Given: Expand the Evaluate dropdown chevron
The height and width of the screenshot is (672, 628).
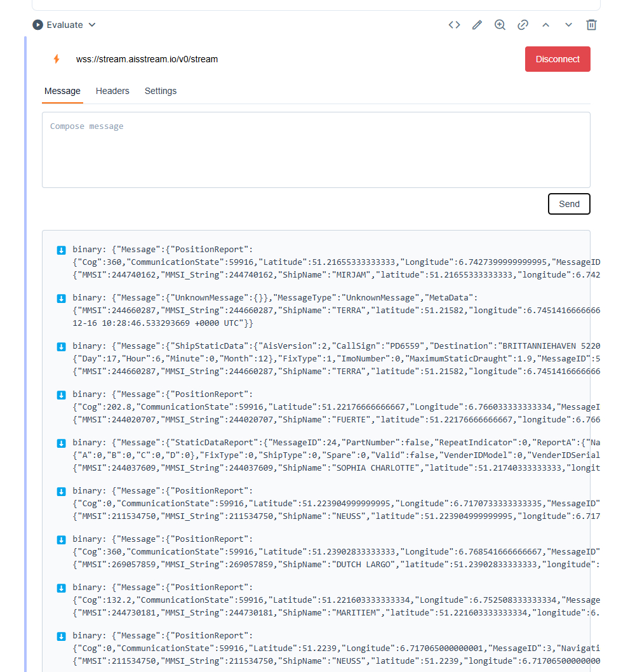Looking at the screenshot, I should (x=92, y=25).
